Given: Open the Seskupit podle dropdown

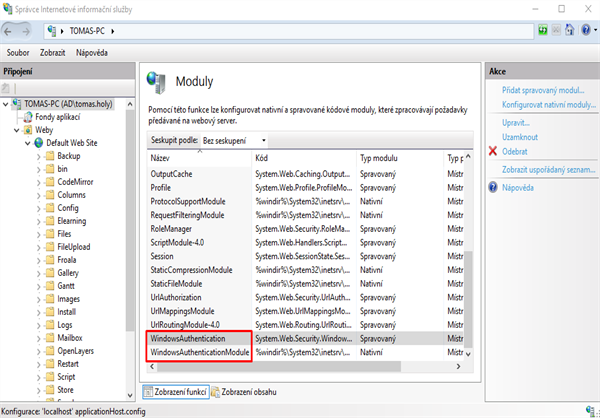Looking at the screenshot, I should [x=234, y=140].
